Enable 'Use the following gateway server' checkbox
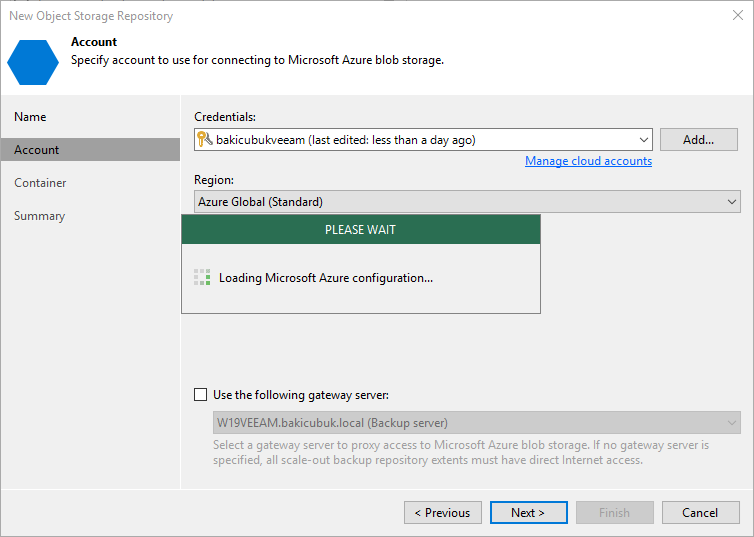 point(201,395)
